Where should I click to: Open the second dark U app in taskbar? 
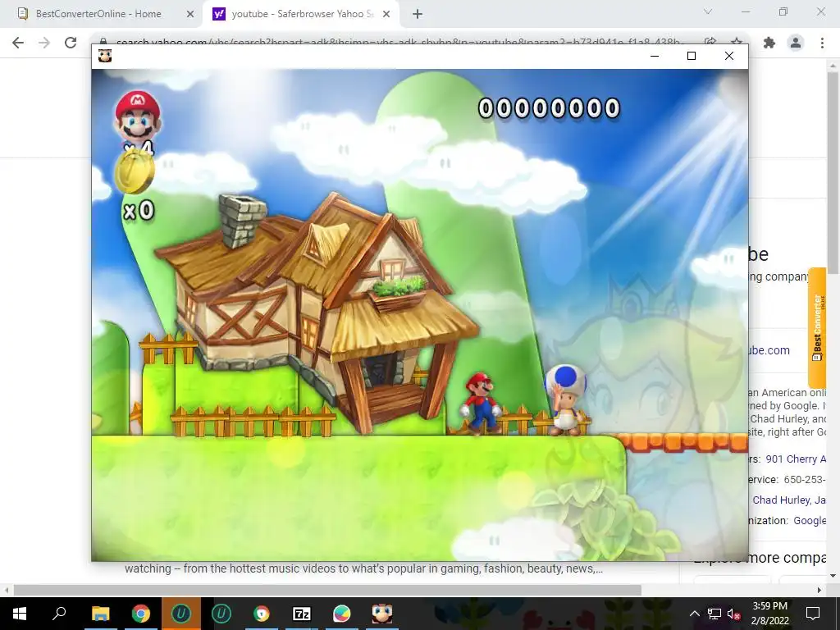pos(221,614)
